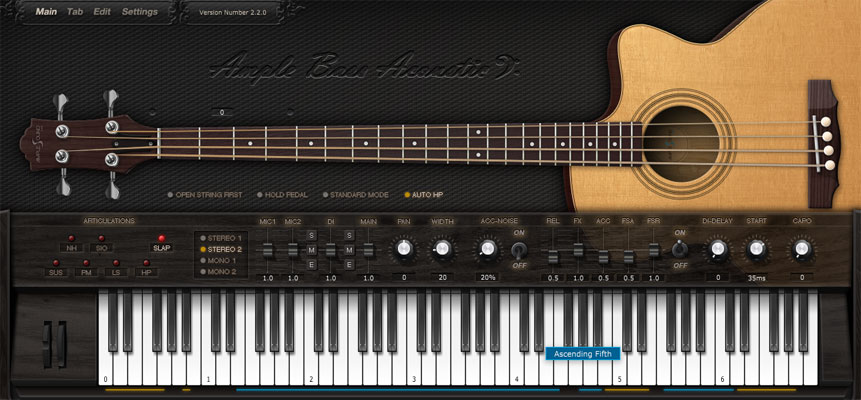Enable the OPEN STRING FIRST option

(x=205, y=195)
